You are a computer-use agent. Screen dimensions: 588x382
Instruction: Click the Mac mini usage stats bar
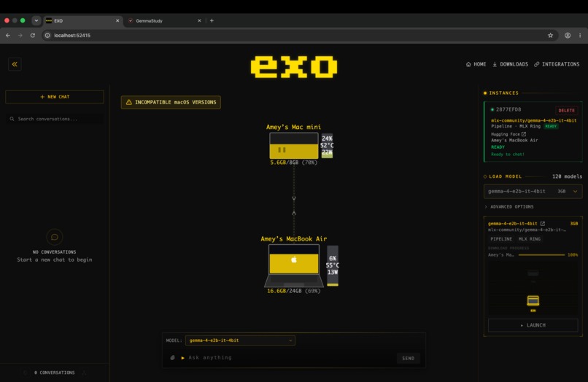[x=327, y=146]
